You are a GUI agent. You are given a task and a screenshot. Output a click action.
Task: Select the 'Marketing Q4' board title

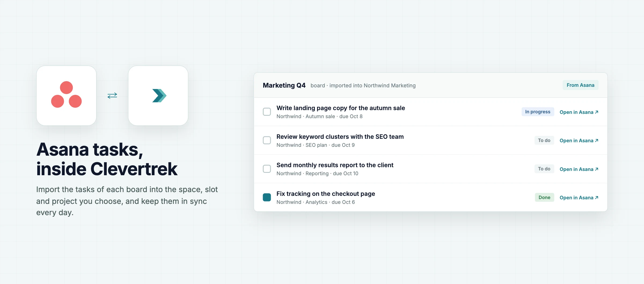click(x=284, y=85)
